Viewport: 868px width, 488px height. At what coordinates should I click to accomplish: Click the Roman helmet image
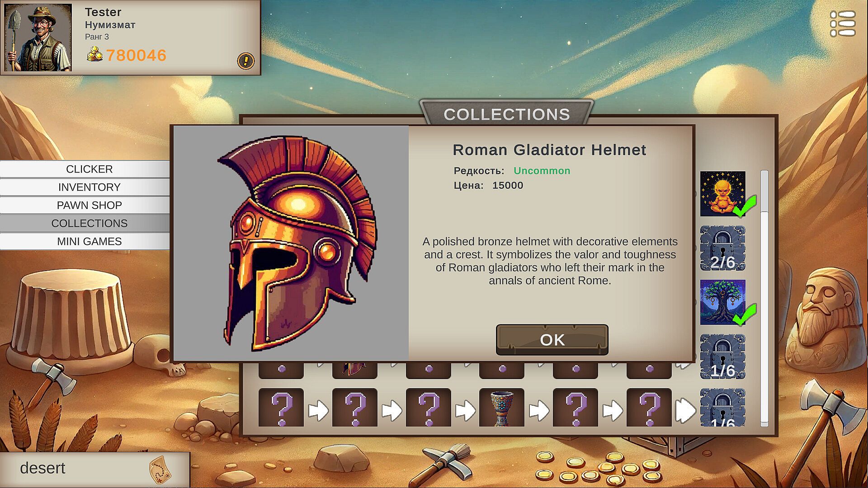tap(291, 244)
